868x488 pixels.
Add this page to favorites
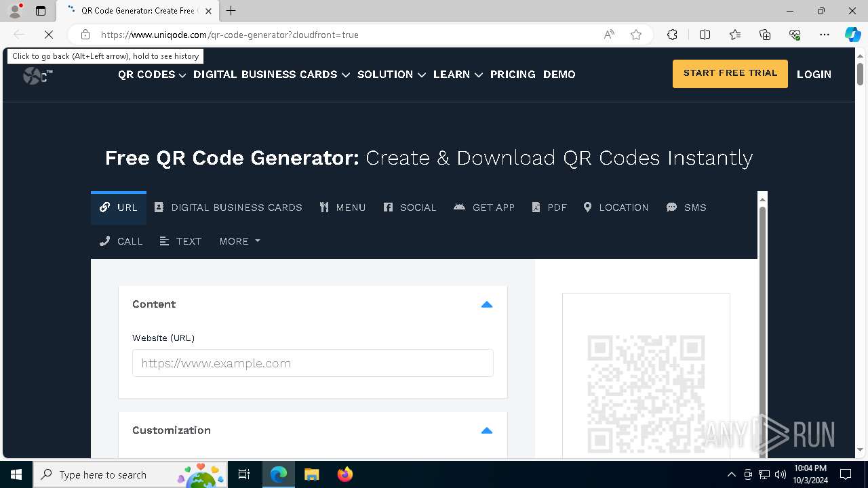pos(636,35)
